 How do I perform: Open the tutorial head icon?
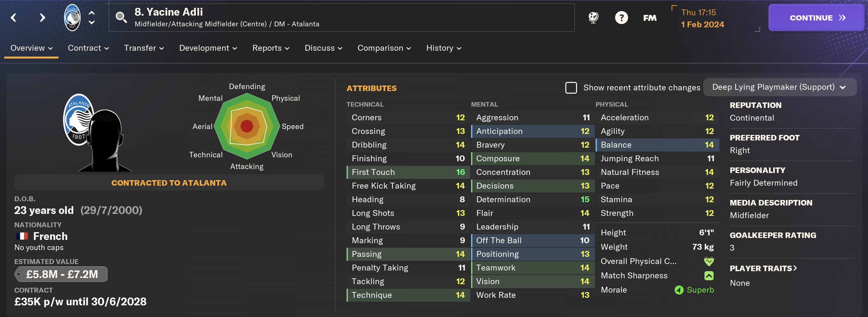point(593,17)
